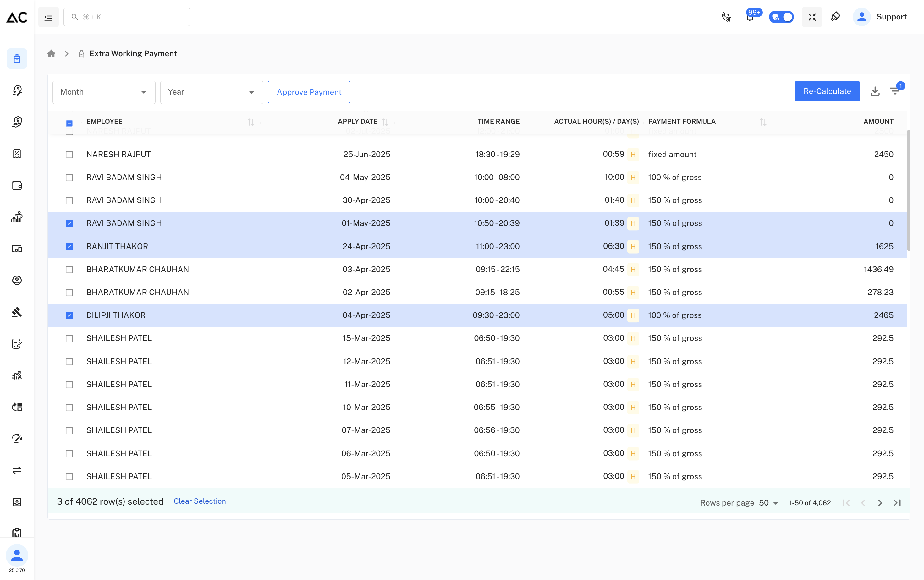Open the Support user menu

pyautogui.click(x=880, y=17)
